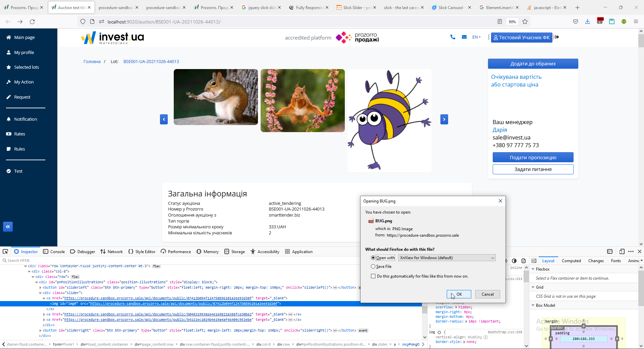Screen dimensions: 644x349
Task: Collapse the Grid section in Layout
Action: pyautogui.click(x=533, y=287)
